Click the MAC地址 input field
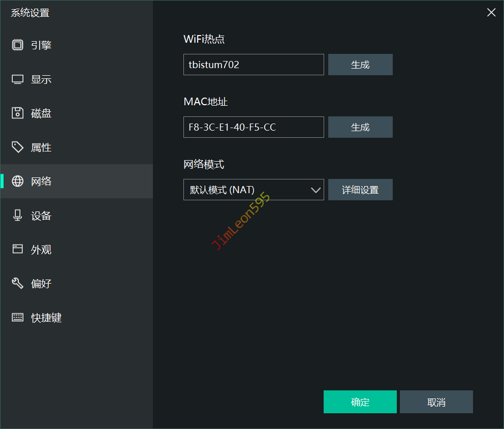This screenshot has width=504, height=429. click(x=253, y=127)
